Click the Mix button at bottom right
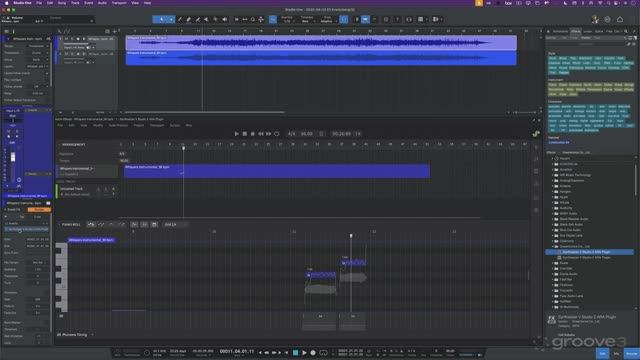 (x=616, y=353)
